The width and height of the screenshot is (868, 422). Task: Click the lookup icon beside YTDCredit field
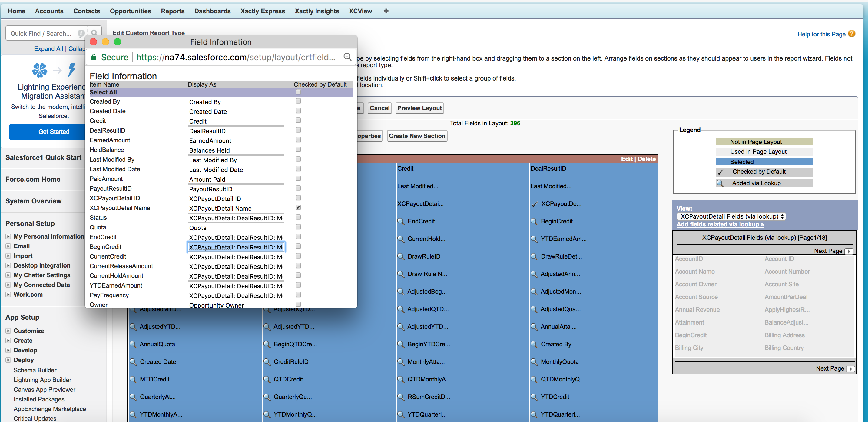point(535,397)
